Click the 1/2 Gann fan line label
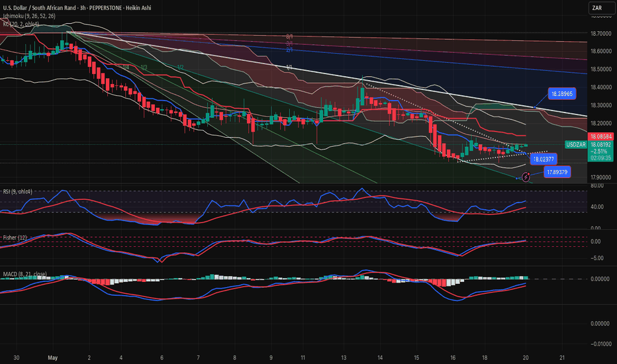This screenshot has width=617, height=364. (x=181, y=68)
